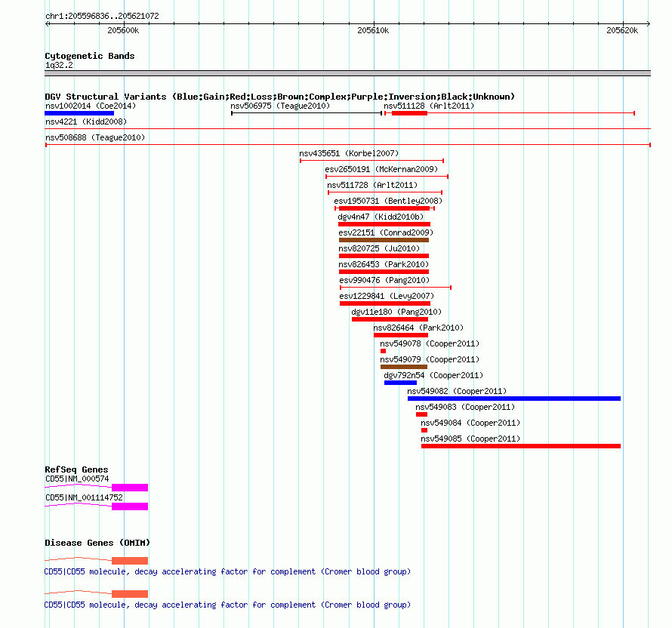Image resolution: width=672 pixels, height=628 pixels.
Task: Click the dgv4n47 (Kidd2010b) red bar
Action: (384, 224)
